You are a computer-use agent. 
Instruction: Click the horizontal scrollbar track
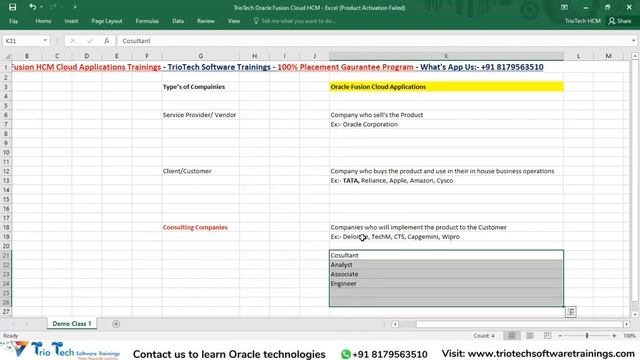tap(511, 324)
